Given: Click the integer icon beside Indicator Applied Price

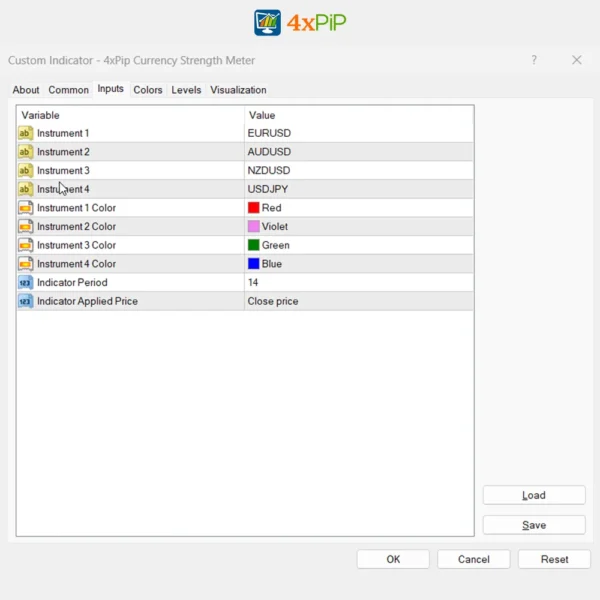Looking at the screenshot, I should pyautogui.click(x=25, y=301).
